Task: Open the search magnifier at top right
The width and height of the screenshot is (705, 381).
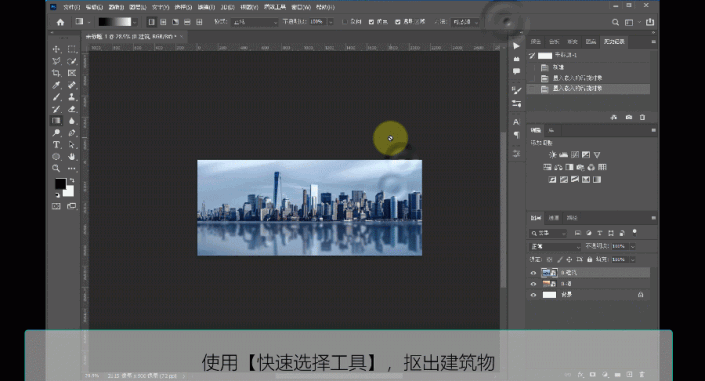Action: pos(615,22)
